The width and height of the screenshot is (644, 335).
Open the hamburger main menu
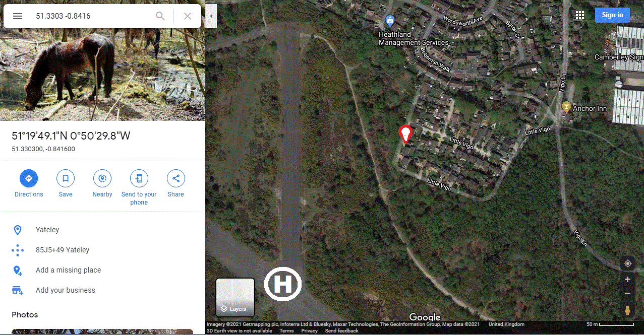[x=18, y=16]
